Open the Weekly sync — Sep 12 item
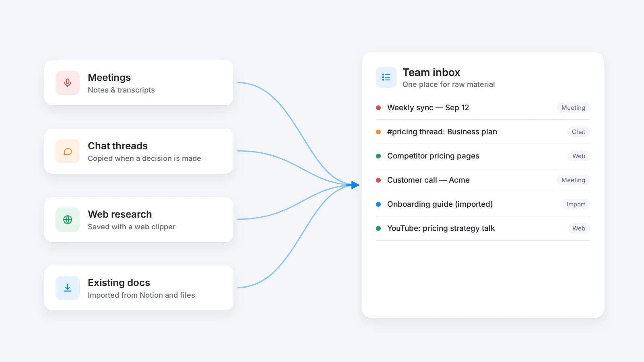Viewport: 644px width, 362px height. point(483,108)
